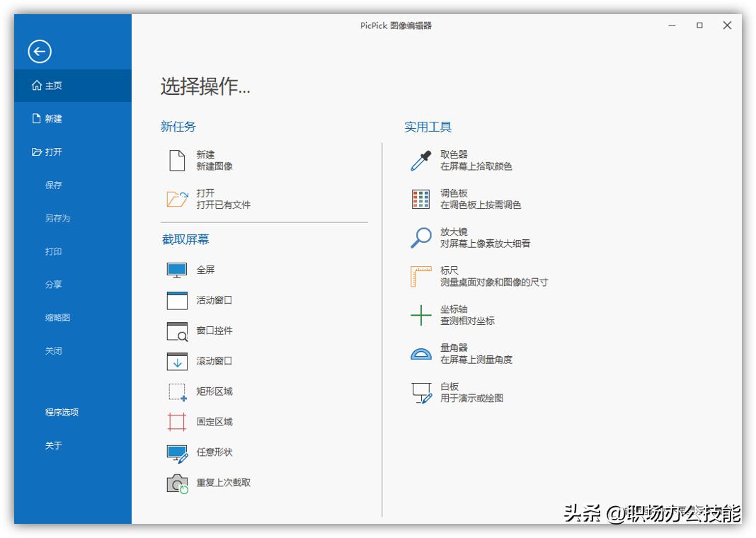Choose the 固定区域 capture mode
Image resolution: width=756 pixels, height=538 pixels.
(x=214, y=421)
